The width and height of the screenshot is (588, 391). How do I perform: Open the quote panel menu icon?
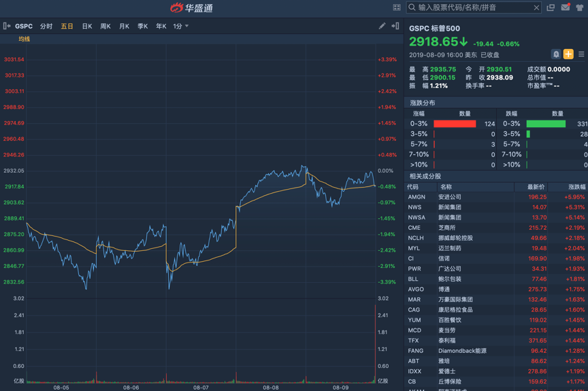pyautogui.click(x=581, y=54)
